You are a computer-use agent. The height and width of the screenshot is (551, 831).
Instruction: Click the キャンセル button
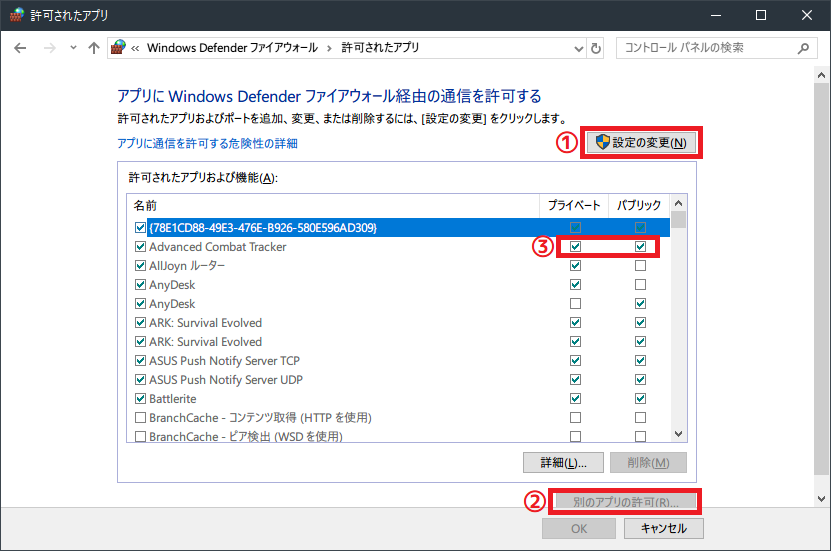tap(664, 529)
